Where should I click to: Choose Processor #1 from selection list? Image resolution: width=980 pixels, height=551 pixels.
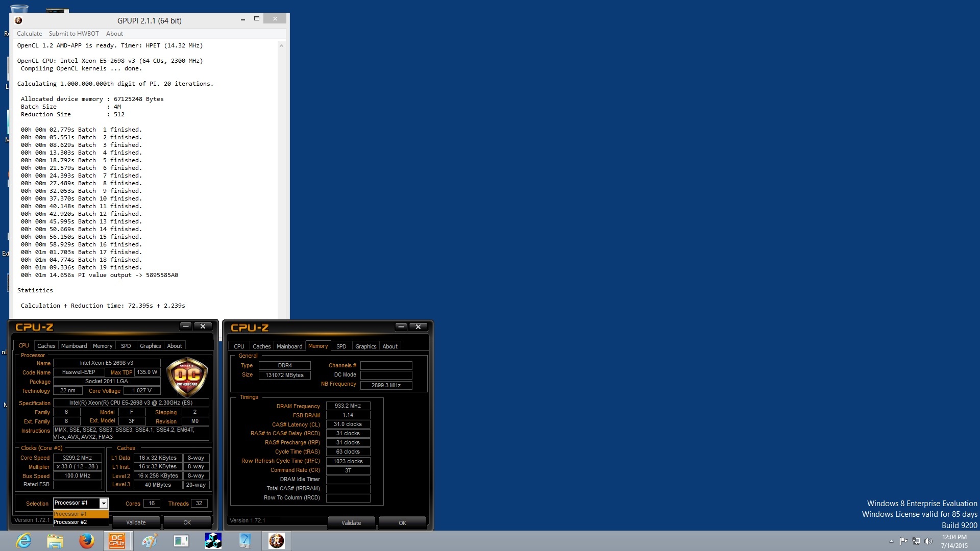tap(81, 514)
